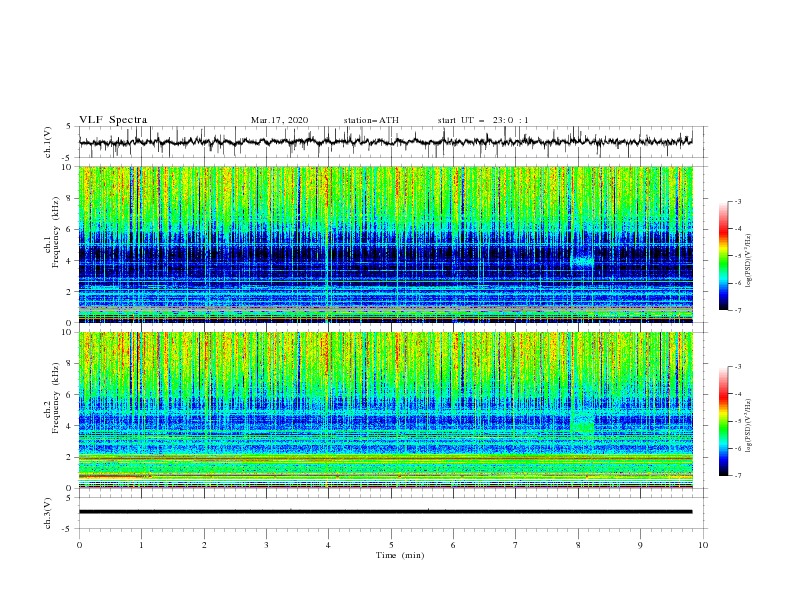Image resolution: width=792 pixels, height=612 pixels.
Task: Click the time axis tick label '5'
Action: pyautogui.click(x=391, y=545)
